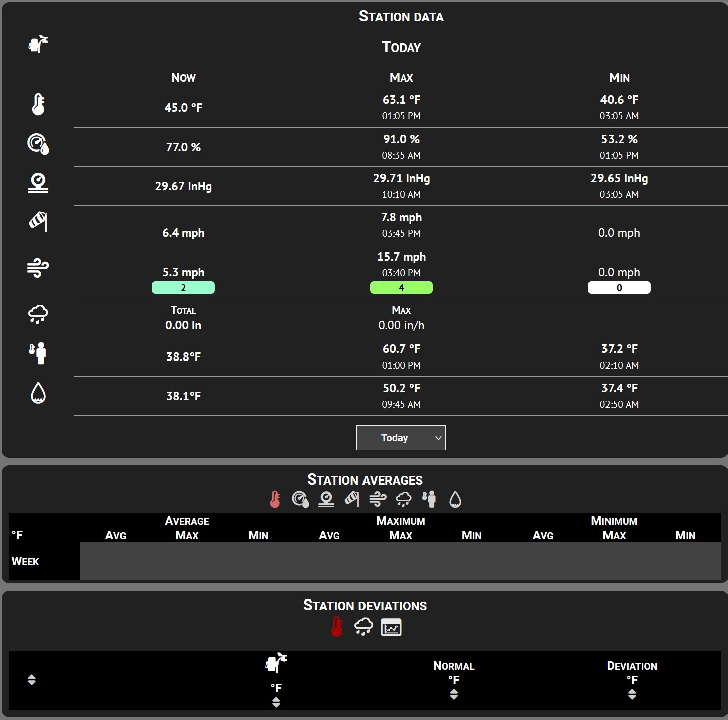Pick wind gust icon in Station Averages
728x720 pixels.
click(x=378, y=499)
